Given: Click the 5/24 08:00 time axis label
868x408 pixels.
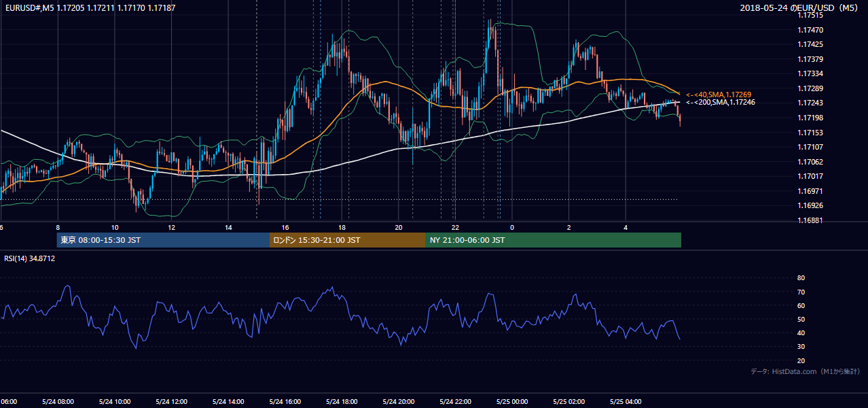Looking at the screenshot, I should click(58, 402).
